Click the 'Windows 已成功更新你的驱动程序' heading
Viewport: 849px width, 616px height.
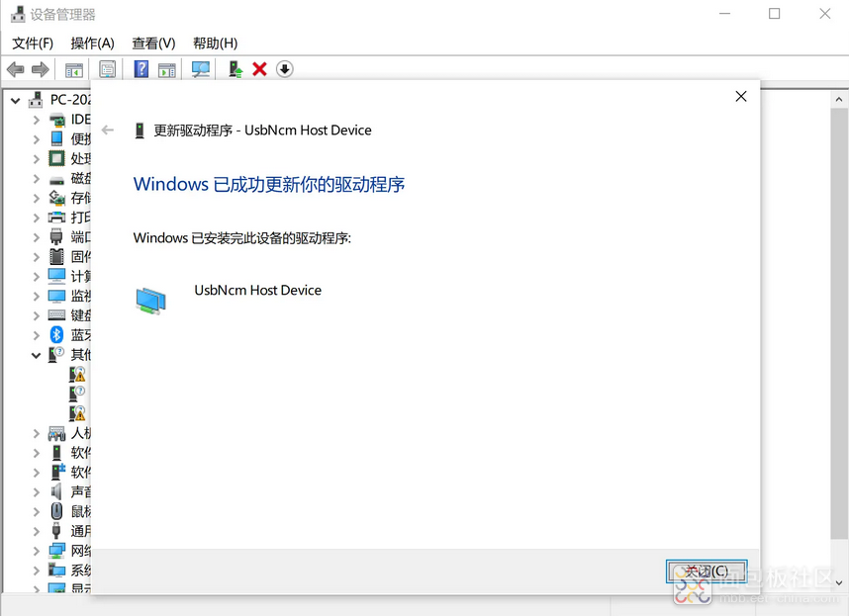click(269, 184)
